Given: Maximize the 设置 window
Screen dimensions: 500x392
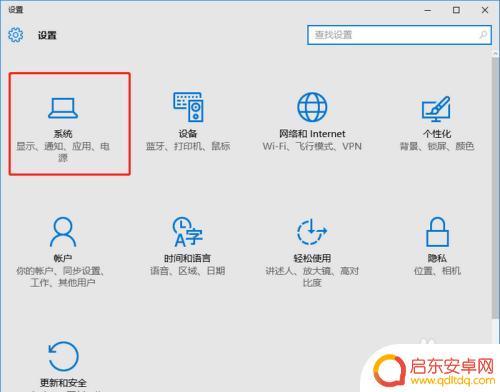Looking at the screenshot, I should [456, 10].
